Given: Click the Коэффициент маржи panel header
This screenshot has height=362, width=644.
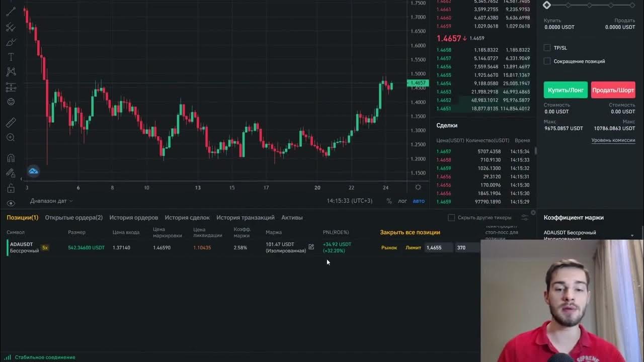Looking at the screenshot, I should pyautogui.click(x=574, y=218).
